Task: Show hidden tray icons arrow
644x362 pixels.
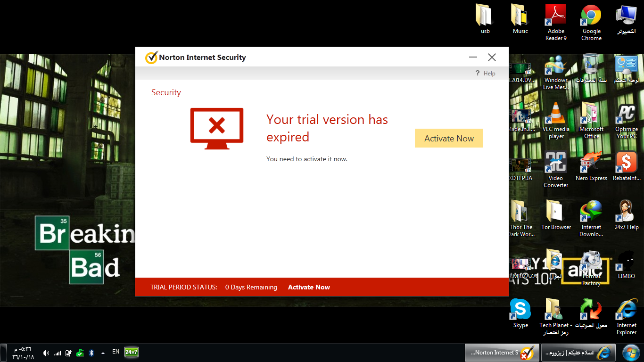Action: point(103,353)
